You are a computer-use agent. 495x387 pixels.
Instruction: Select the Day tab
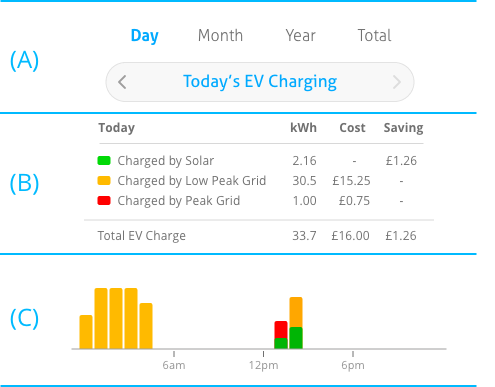click(145, 36)
